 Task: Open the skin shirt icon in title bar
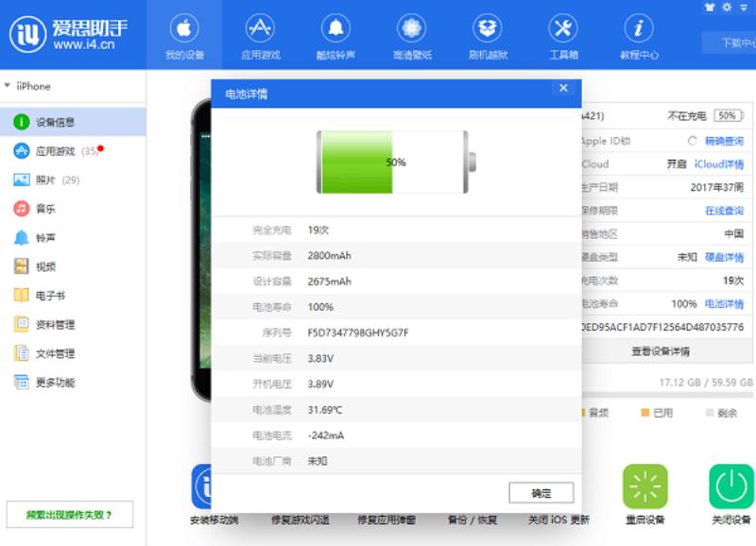tap(710, 8)
